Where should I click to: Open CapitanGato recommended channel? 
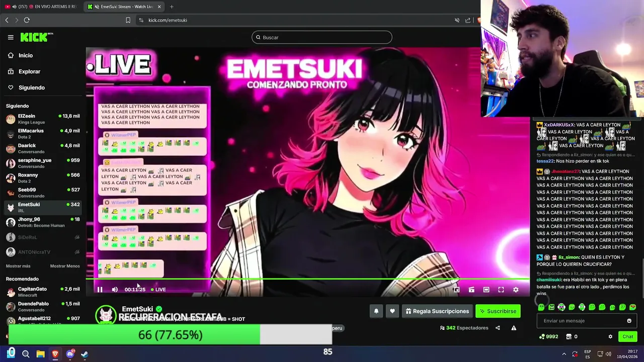(42, 292)
